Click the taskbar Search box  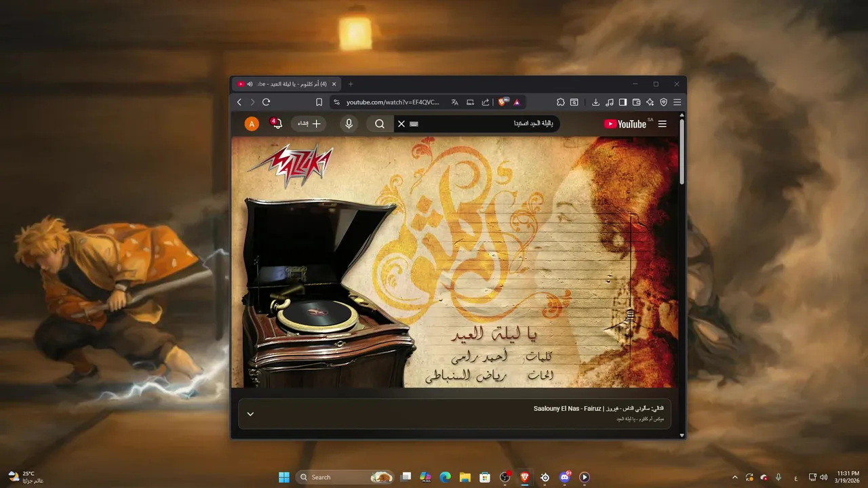tap(346, 477)
